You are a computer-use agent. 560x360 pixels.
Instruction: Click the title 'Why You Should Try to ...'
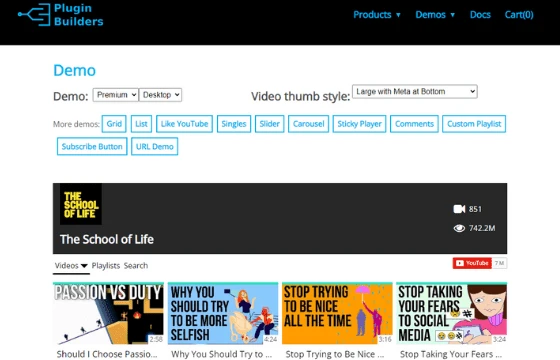tap(221, 354)
